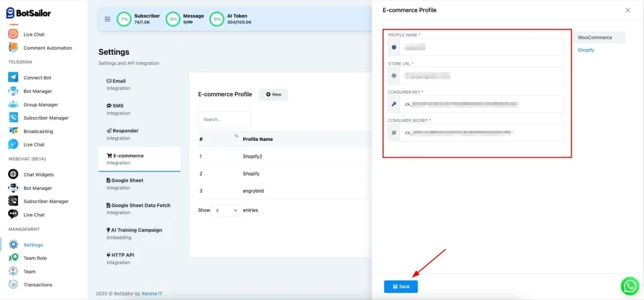The image size is (644, 300).
Task: Click Telegram Live Chat icon
Action: 13,144
